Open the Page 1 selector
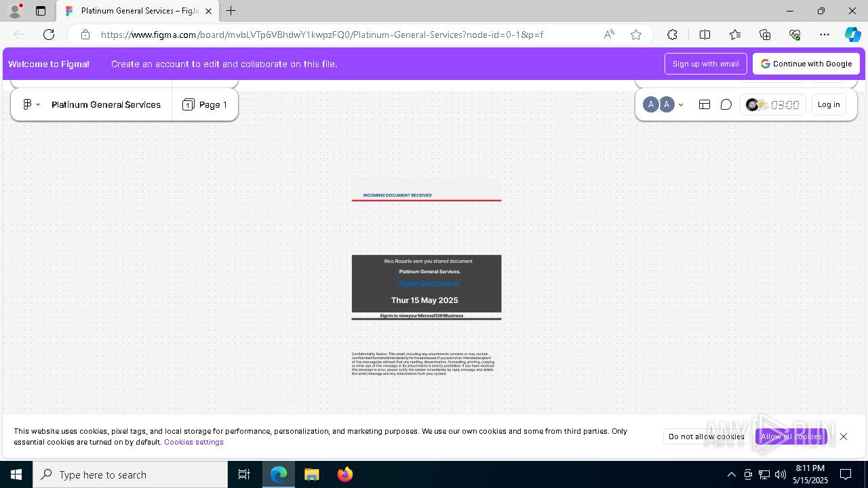Image resolution: width=868 pixels, height=488 pixels. [x=205, y=104]
